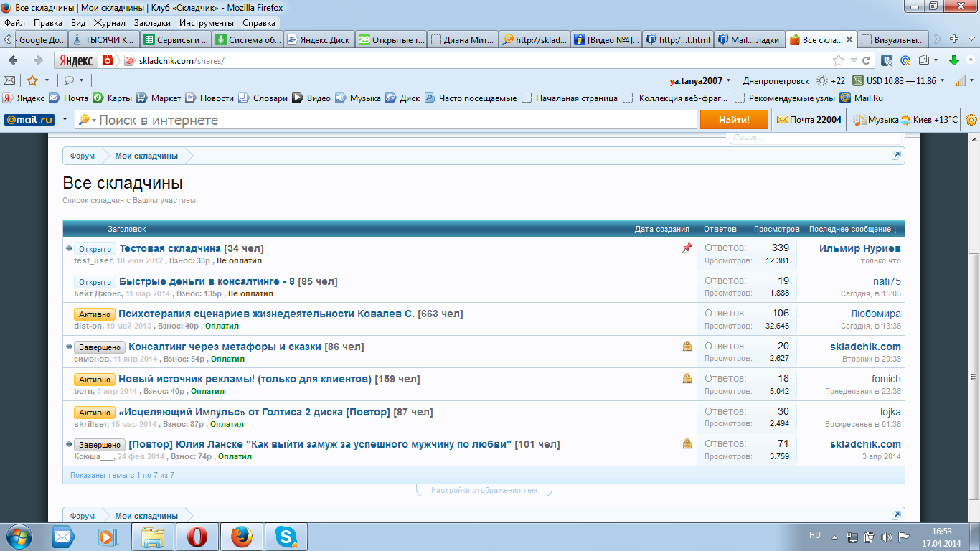The height and width of the screenshot is (551, 980).
Task: Click the sun weather icon showing +22
Action: click(822, 80)
